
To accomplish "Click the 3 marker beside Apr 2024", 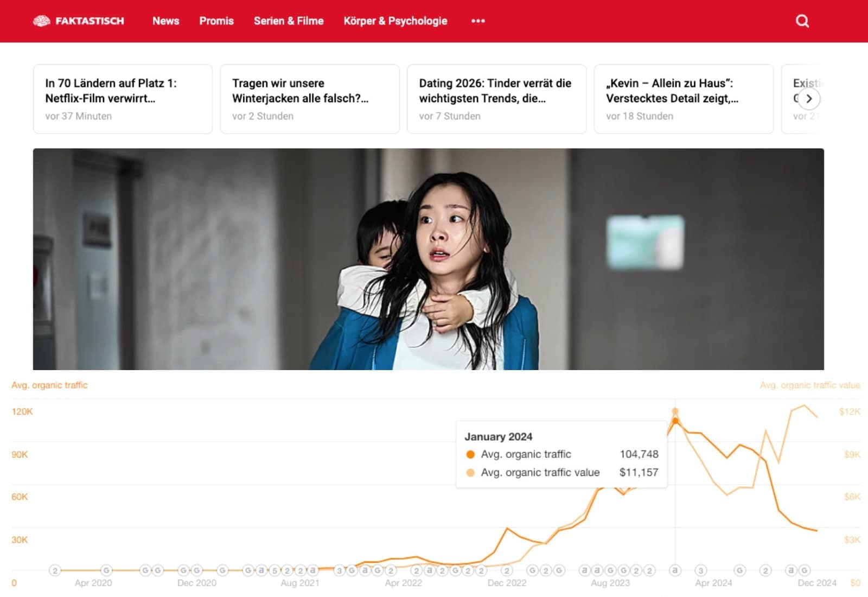I will coord(701,570).
